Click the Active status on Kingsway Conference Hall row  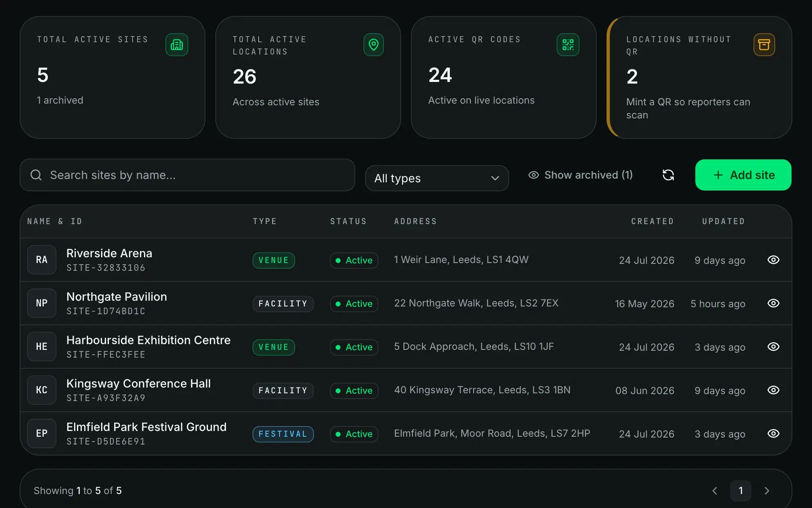click(x=354, y=390)
